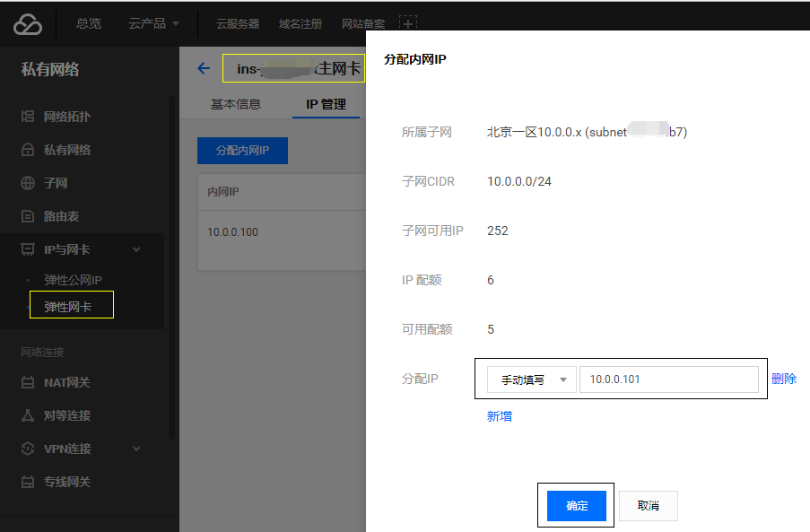Collapse the IP与网卡 sidebar section
This screenshot has height=532, width=810.
pyautogui.click(x=136, y=249)
